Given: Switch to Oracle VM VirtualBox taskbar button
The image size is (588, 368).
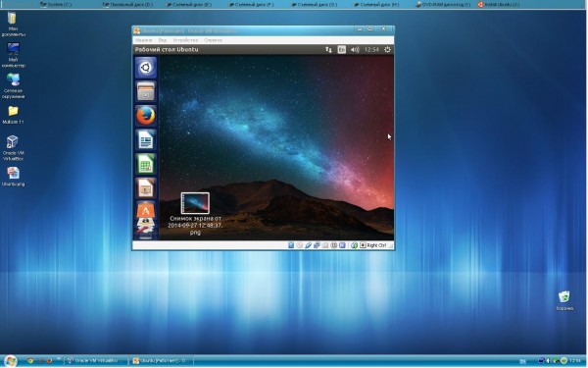Looking at the screenshot, I should pyautogui.click(x=95, y=361).
